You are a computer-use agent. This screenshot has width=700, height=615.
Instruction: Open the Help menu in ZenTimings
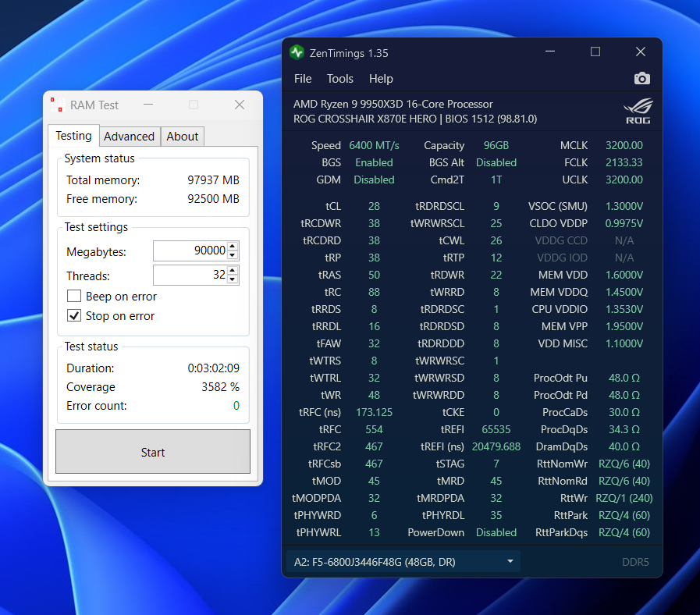[381, 79]
